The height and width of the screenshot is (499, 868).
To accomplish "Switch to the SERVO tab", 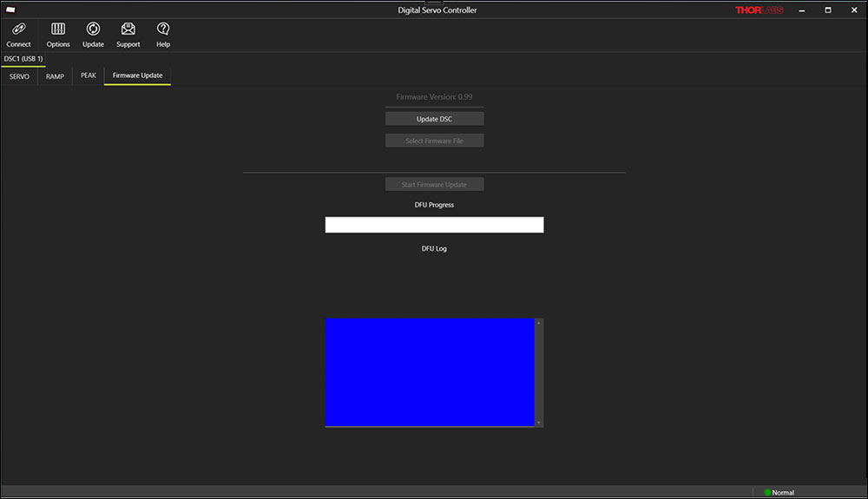I will coord(19,76).
